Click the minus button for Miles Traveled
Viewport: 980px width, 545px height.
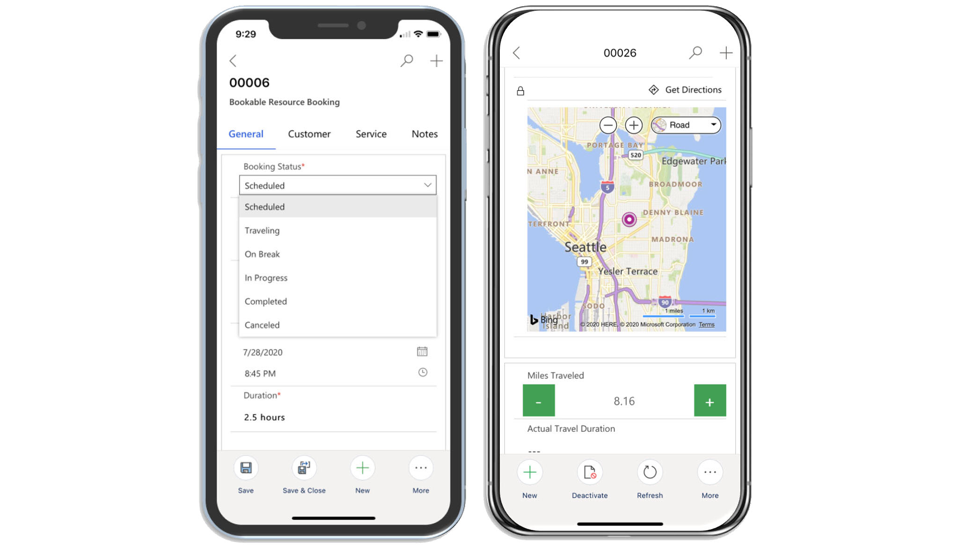(538, 401)
